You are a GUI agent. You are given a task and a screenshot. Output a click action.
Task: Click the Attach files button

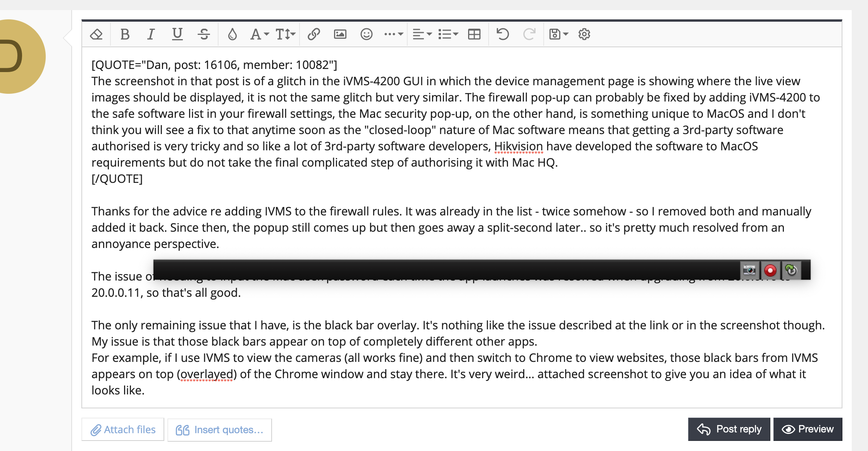pos(123,430)
